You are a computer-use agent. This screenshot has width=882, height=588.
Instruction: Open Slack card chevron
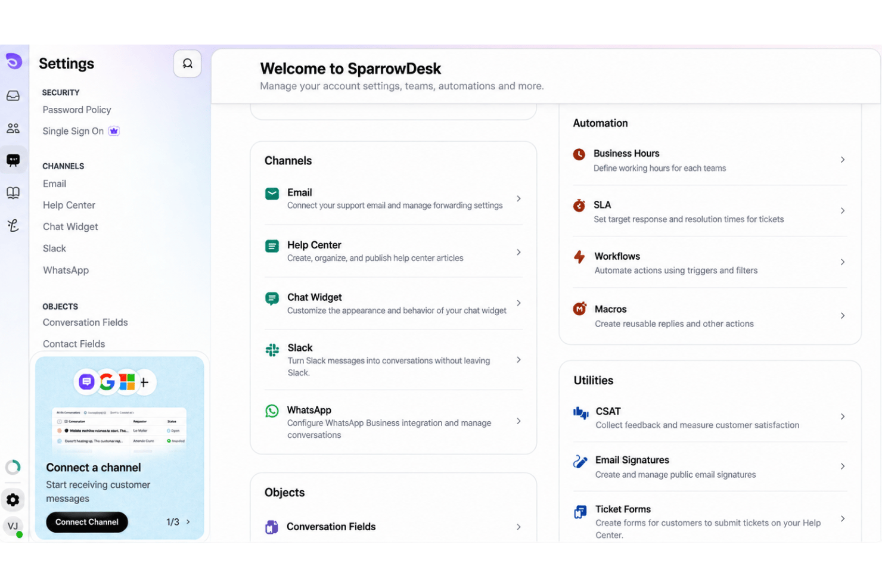pos(518,360)
